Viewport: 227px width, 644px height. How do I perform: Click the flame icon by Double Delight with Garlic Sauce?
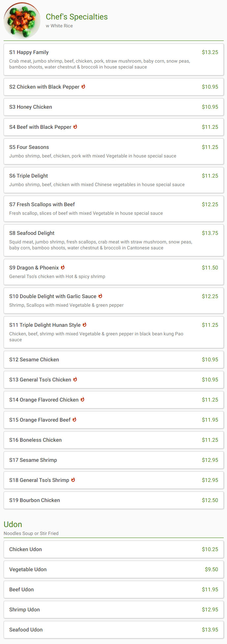pos(100,296)
